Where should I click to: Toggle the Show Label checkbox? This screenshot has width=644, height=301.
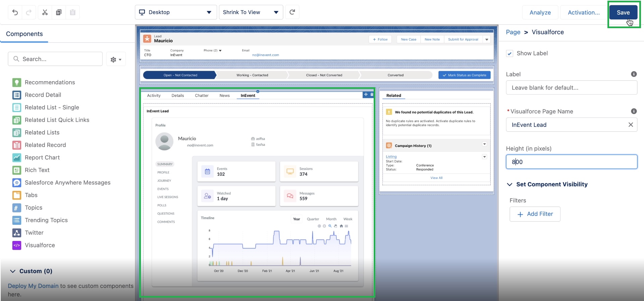pos(509,53)
